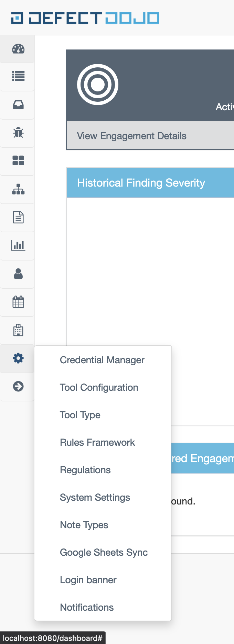Screen dimensions: 234x644
Task: Open Rules Framework settings
Action: pos(97,442)
